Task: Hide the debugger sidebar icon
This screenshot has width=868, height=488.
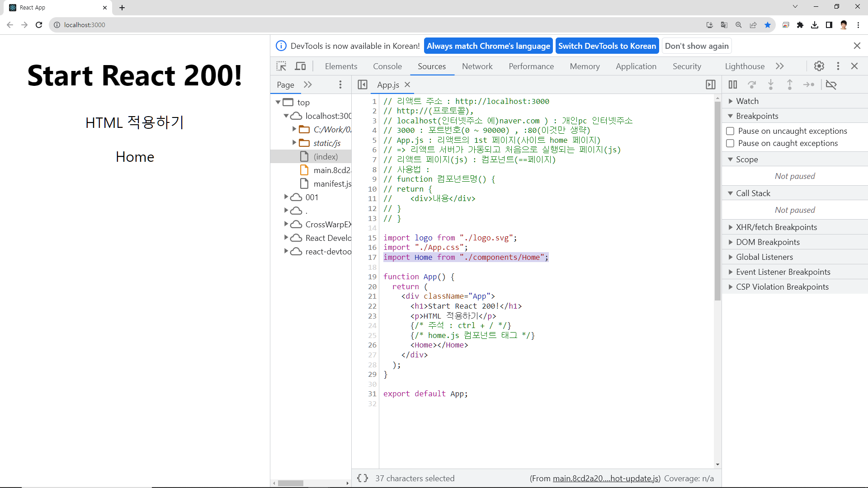Action: point(710,84)
